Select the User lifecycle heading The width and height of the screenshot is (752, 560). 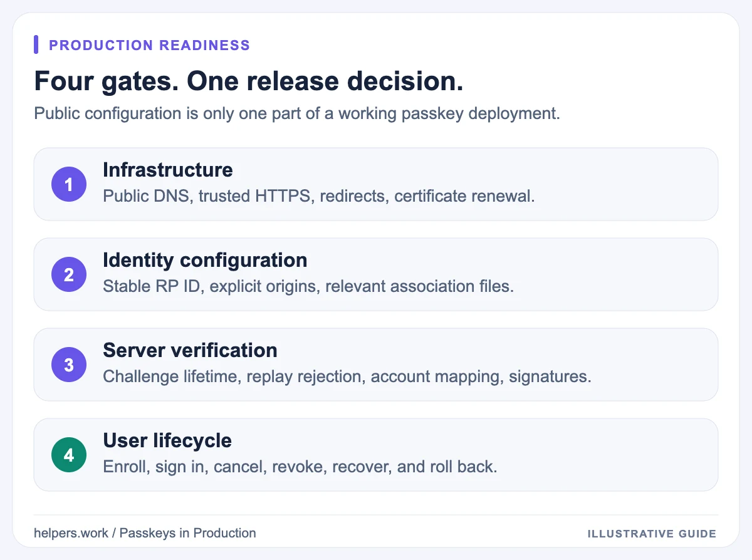point(167,440)
